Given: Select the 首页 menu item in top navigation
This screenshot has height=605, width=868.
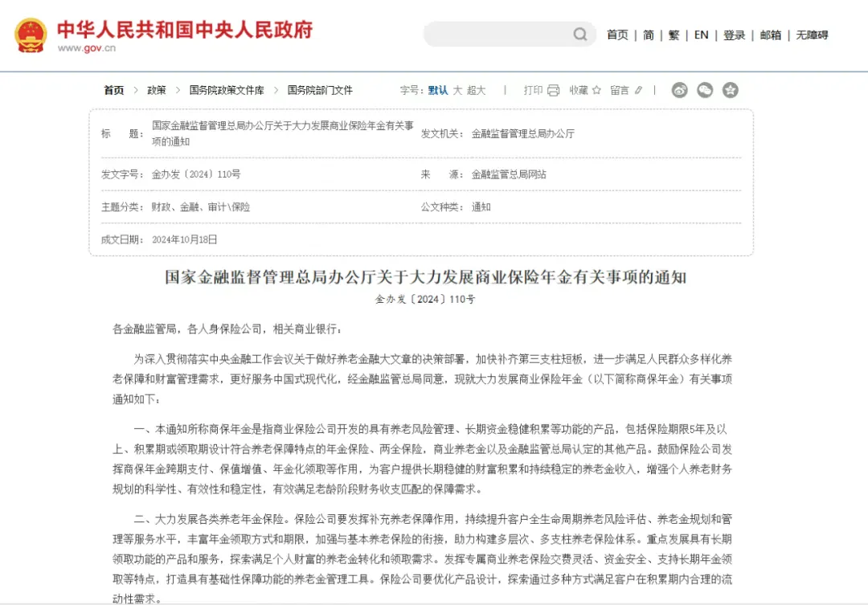Looking at the screenshot, I should 616,35.
